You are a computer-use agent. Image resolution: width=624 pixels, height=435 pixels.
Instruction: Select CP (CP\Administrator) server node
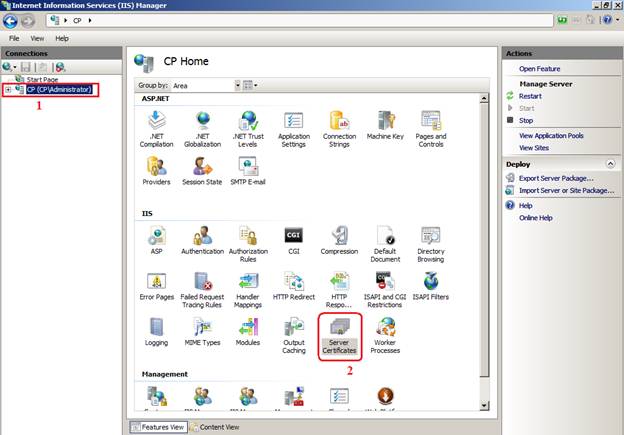pyautogui.click(x=59, y=90)
